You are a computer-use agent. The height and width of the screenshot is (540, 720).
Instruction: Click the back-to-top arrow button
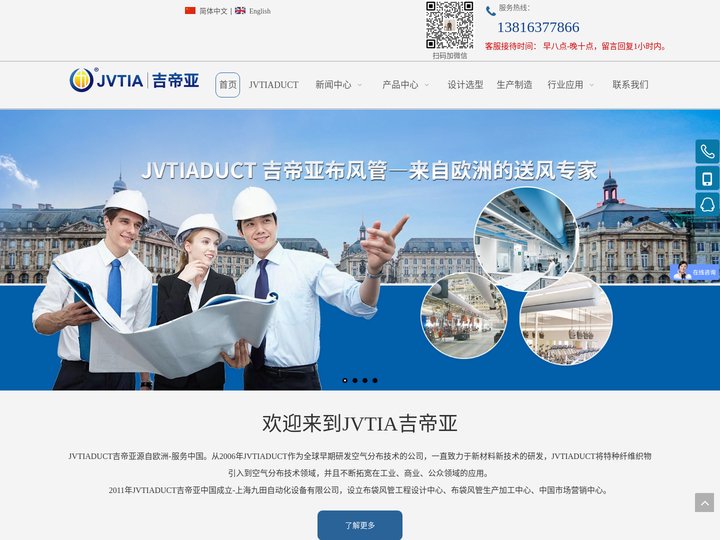[704, 502]
